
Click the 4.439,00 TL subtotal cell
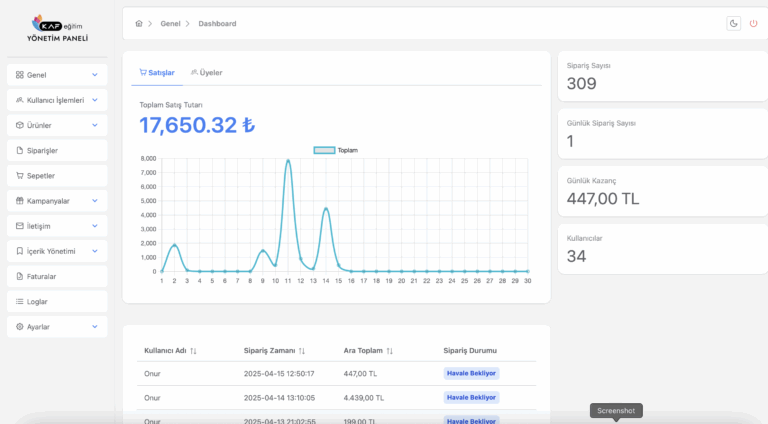[363, 398]
